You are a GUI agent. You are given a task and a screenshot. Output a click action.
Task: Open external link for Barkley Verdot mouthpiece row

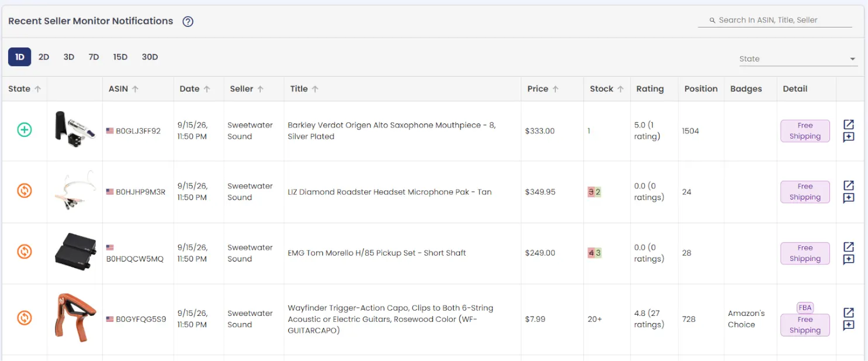(849, 125)
